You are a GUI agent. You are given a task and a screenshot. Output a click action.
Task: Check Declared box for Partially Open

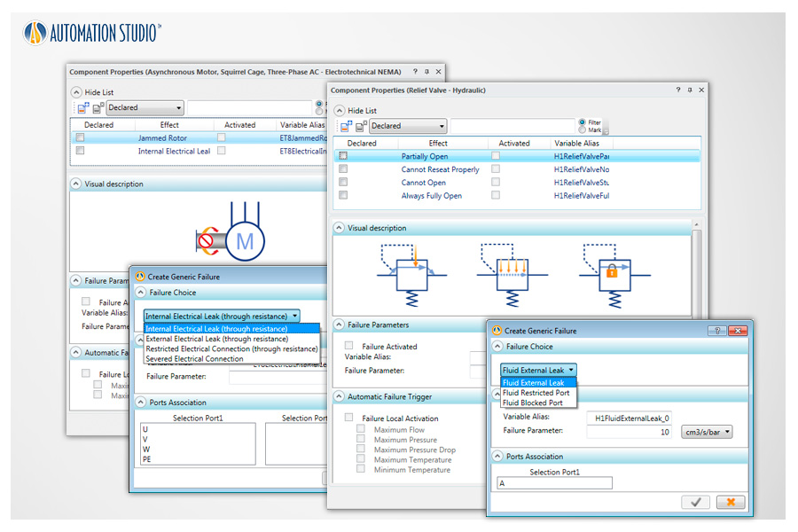click(x=343, y=156)
